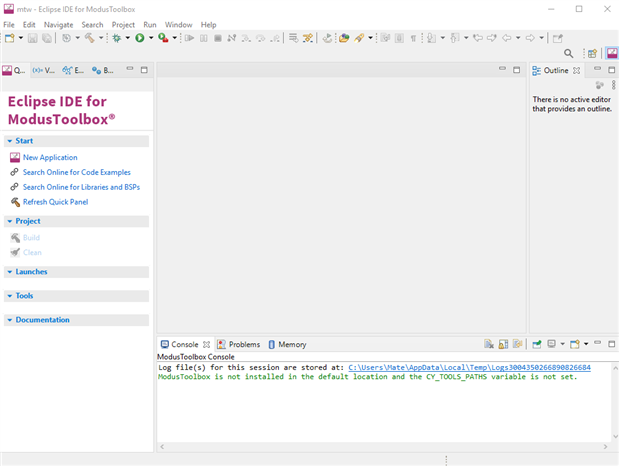Open the log file path link

coord(469,368)
